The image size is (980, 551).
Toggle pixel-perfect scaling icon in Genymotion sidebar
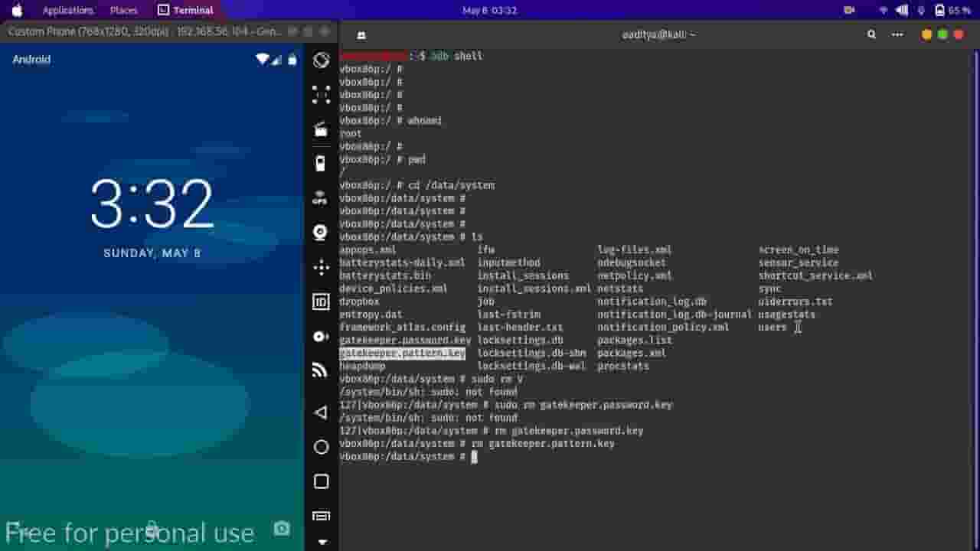click(322, 95)
